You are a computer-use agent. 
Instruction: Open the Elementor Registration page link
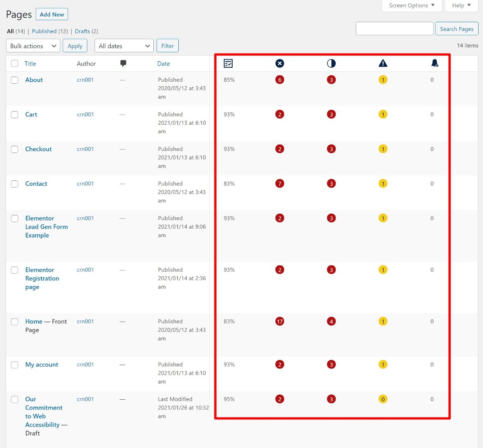[x=42, y=278]
